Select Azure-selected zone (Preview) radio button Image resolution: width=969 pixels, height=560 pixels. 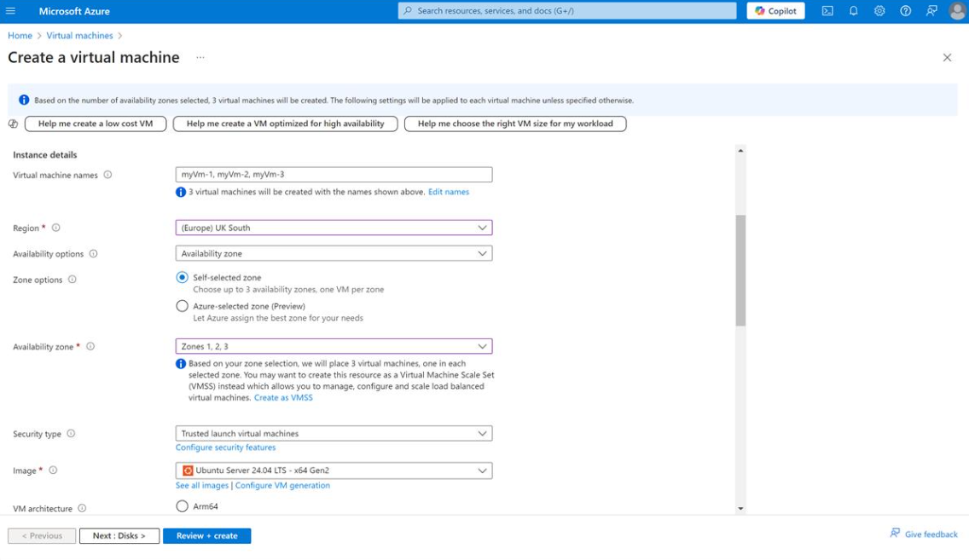tap(182, 306)
